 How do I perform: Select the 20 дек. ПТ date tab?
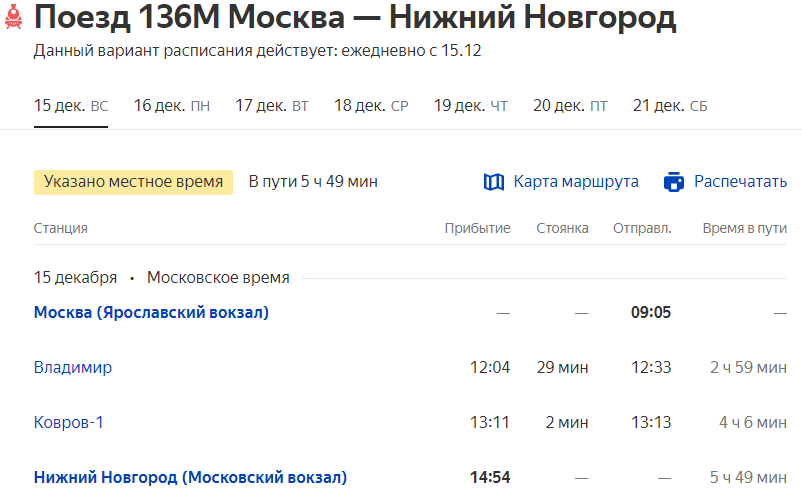tap(570, 106)
